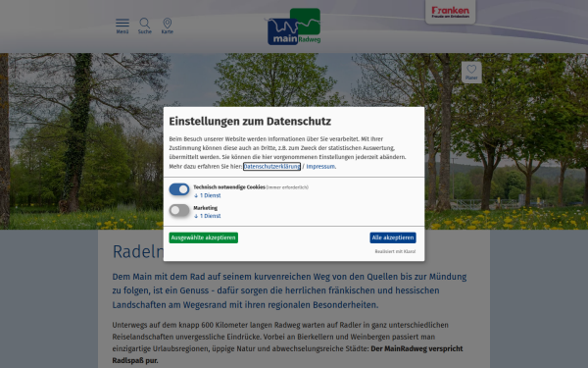Screen dimensions: 588x368
Task: Enable the Marketing cookies switch
Action: 179,210
